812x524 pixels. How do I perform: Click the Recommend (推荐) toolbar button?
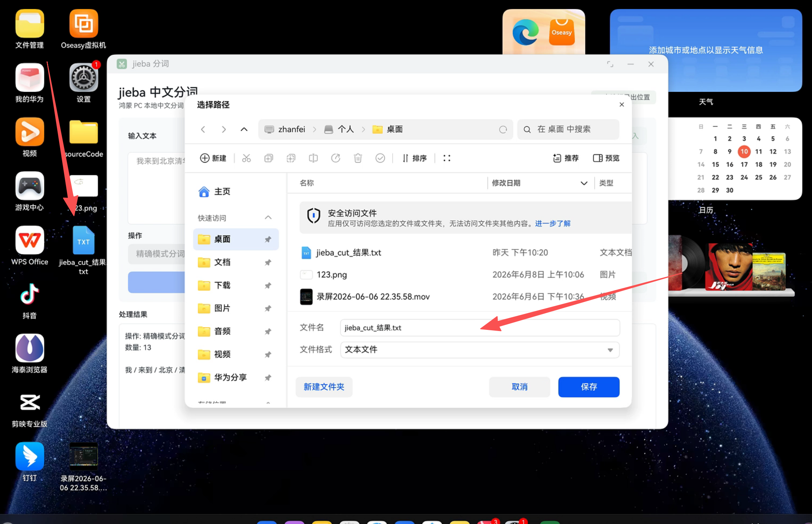click(x=566, y=158)
